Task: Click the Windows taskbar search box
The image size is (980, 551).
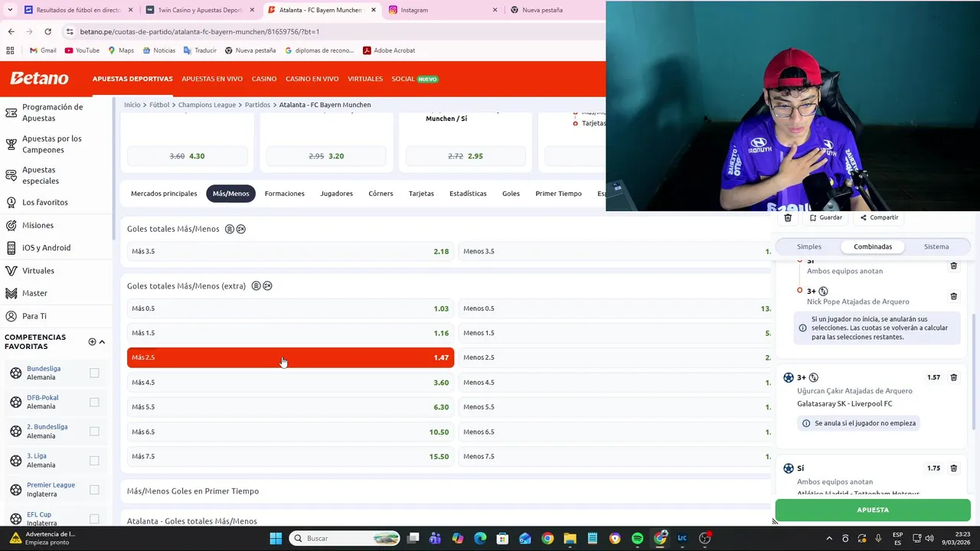Action: click(345, 539)
